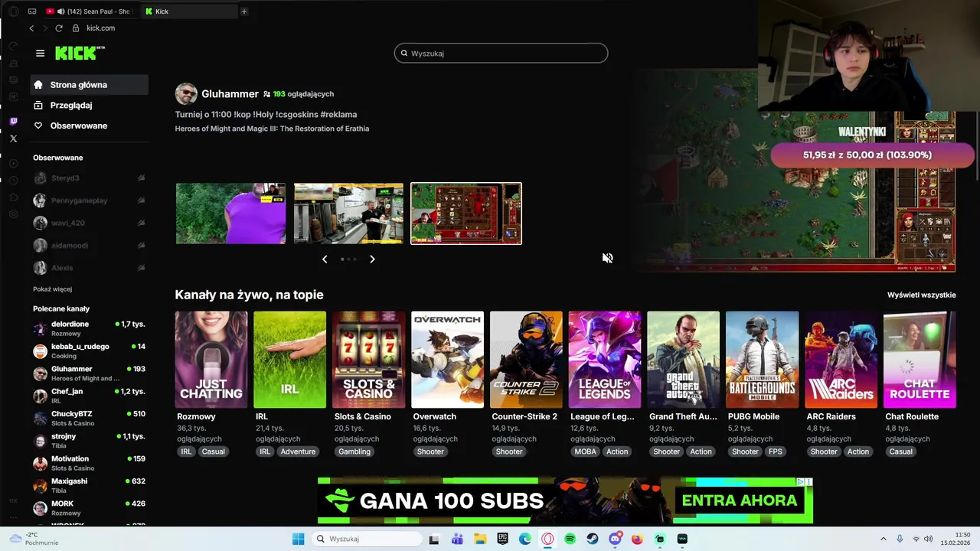Launch Epic Games from taskbar
980x551 pixels.
click(x=502, y=539)
